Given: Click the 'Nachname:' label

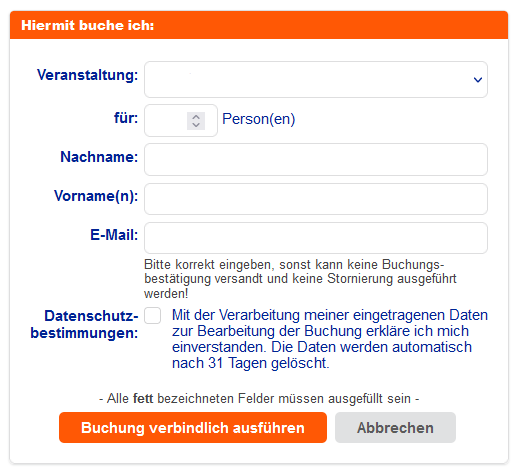Looking at the screenshot, I should click(x=99, y=157).
